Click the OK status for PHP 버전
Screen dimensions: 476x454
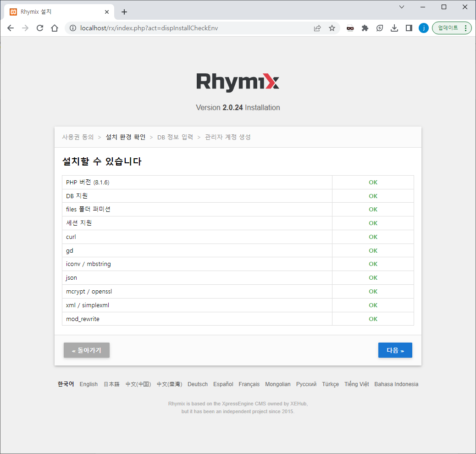(373, 182)
